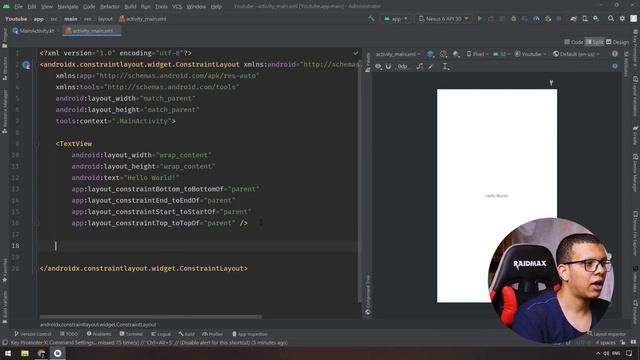Click the ConstraintLayout breadcrumb below editor
This screenshot has height=360, width=640.
(98, 324)
